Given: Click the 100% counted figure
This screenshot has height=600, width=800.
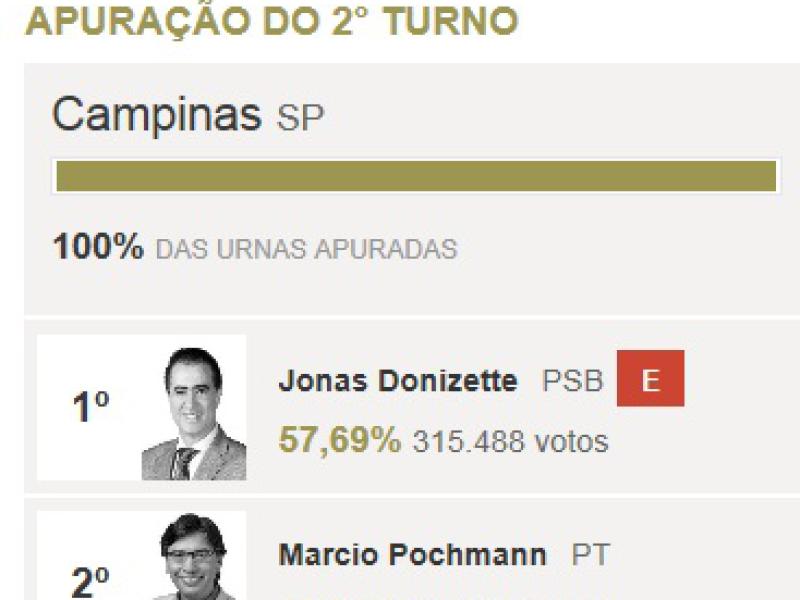Looking at the screenshot, I should (x=98, y=247).
